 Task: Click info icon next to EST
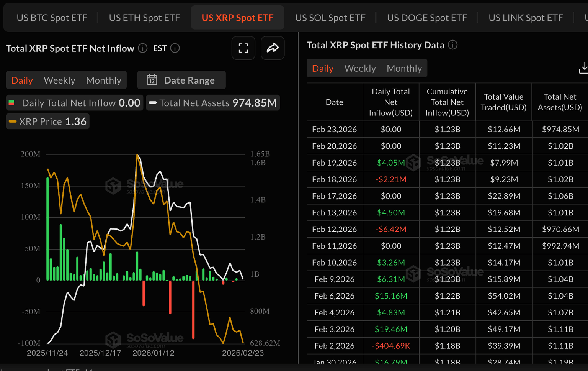click(x=175, y=48)
